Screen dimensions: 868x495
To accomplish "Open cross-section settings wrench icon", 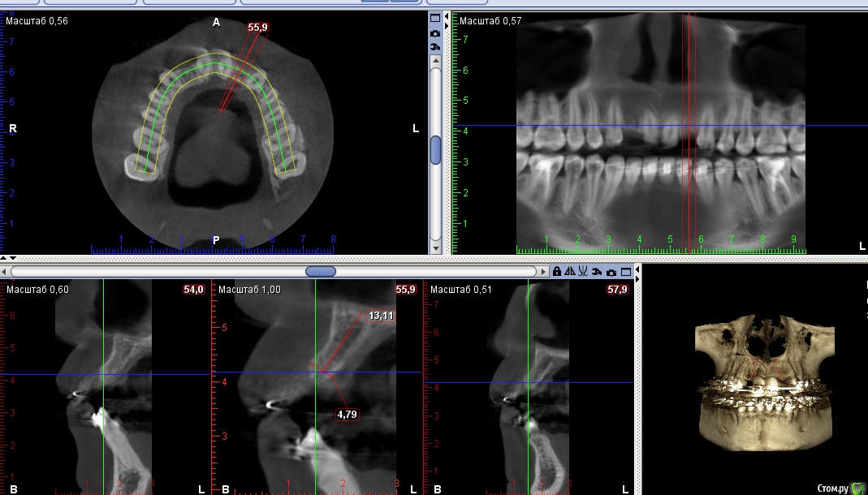I will 597,272.
